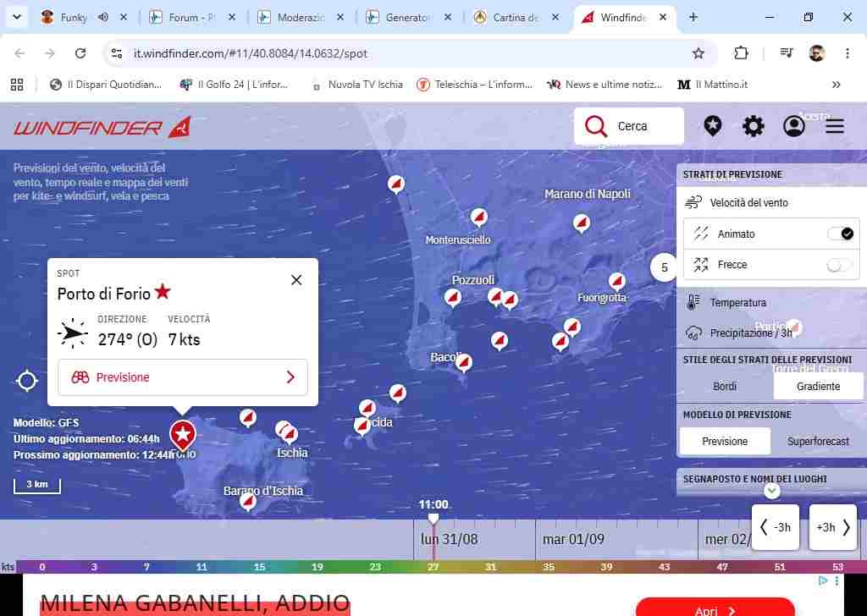This screenshot has height=616, width=867.
Task: Click the starred Forio spot marker
Action: (x=183, y=435)
